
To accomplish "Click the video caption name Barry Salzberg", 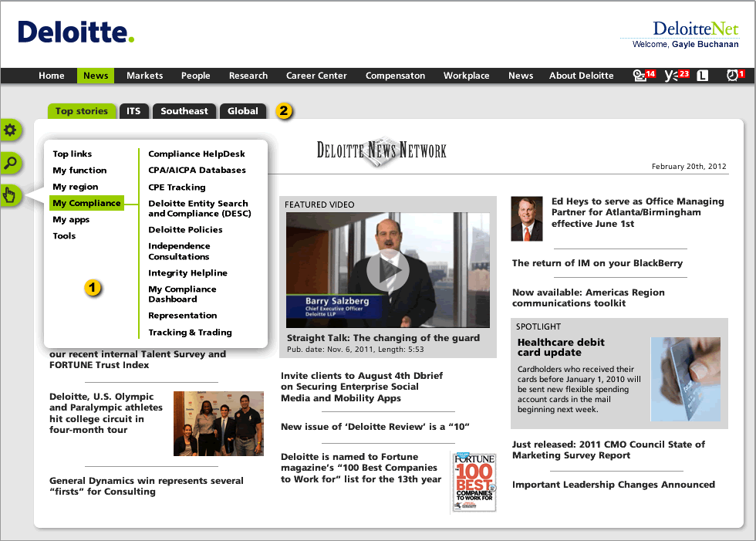I will (337, 301).
